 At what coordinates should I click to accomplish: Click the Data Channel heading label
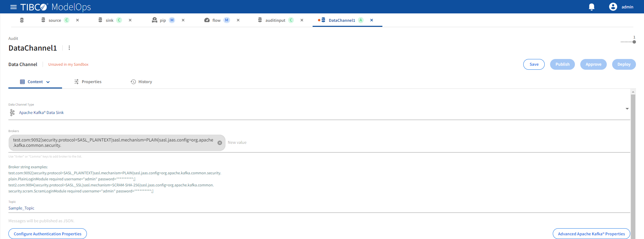click(x=23, y=64)
